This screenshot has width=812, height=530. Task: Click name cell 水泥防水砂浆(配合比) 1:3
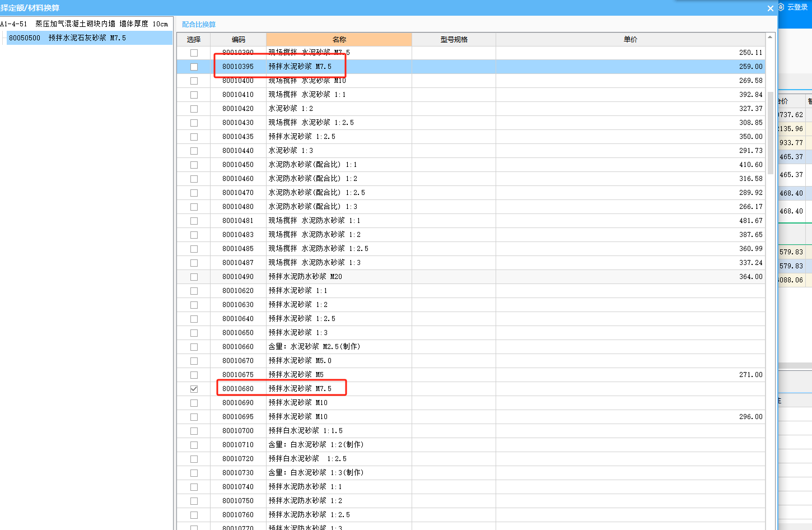(339, 207)
